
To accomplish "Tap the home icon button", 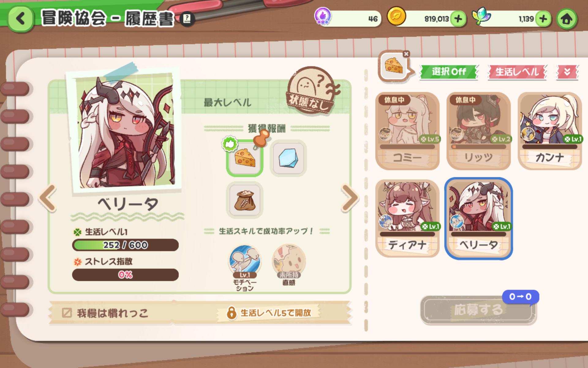I will (567, 19).
